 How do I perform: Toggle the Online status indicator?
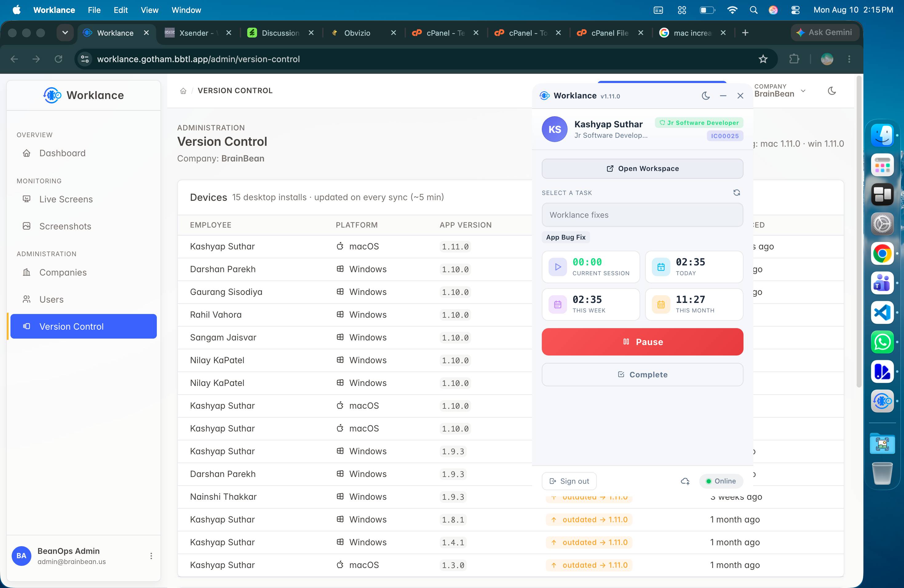[720, 481]
